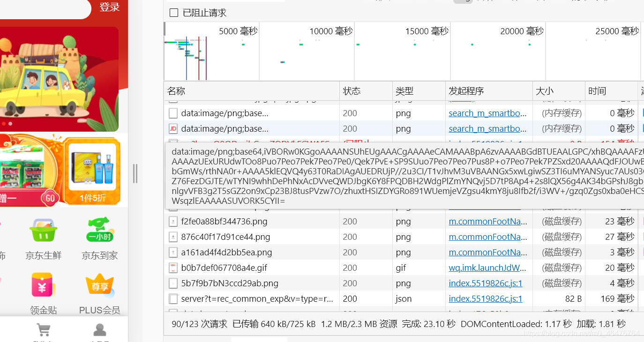Screen dimensions: 644x342
Task: Click gif type cell
Action: click(x=401, y=268)
